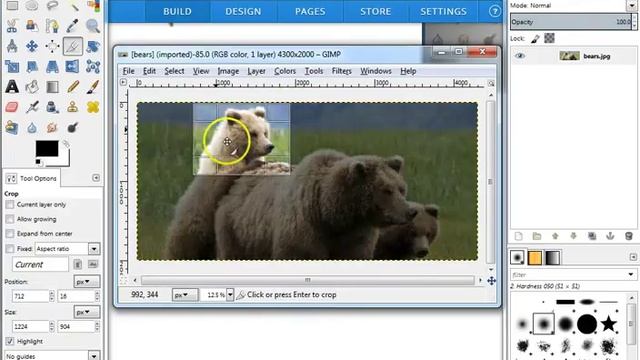Image resolution: width=640 pixels, height=360 pixels.
Task: Open the Layer menu
Action: (x=256, y=71)
